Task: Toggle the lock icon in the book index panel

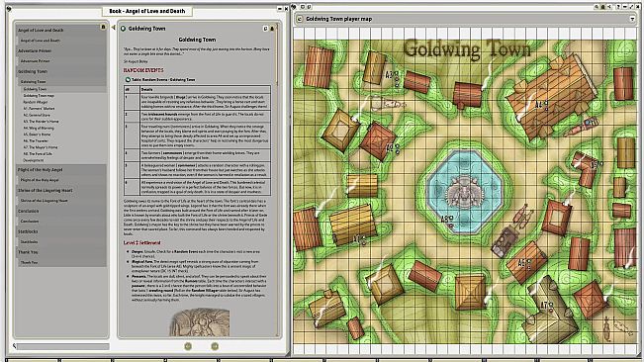Action: (x=103, y=27)
